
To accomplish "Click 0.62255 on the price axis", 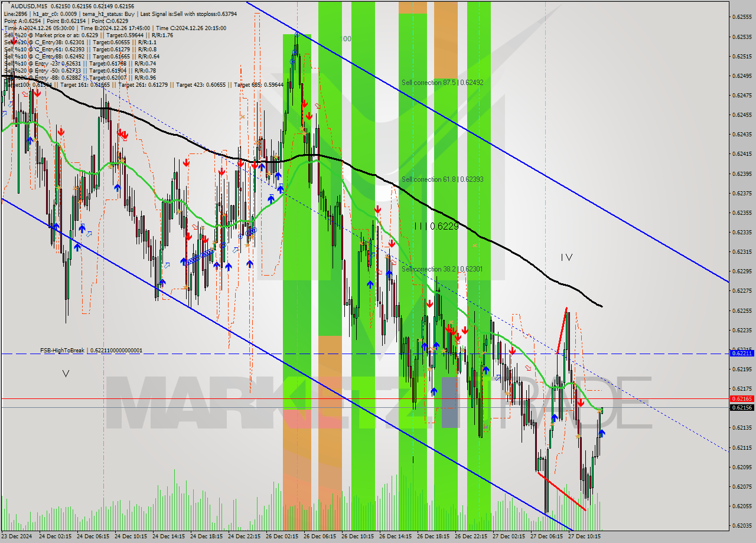I will 742,310.
